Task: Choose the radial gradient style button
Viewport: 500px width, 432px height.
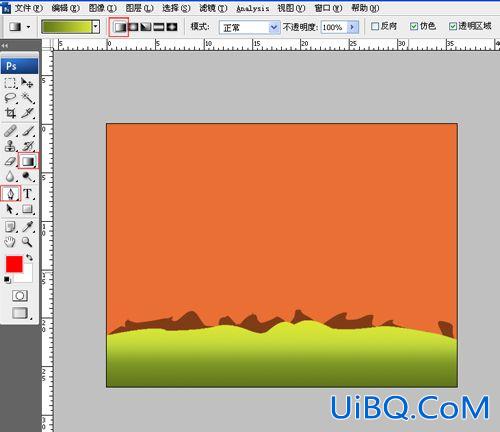Action: (133, 27)
